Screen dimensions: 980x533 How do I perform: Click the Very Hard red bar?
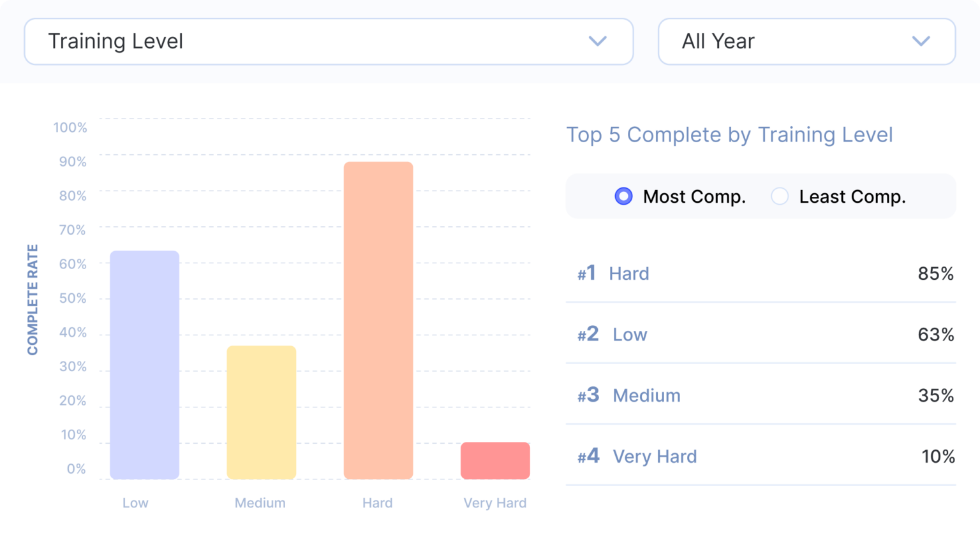(x=495, y=460)
